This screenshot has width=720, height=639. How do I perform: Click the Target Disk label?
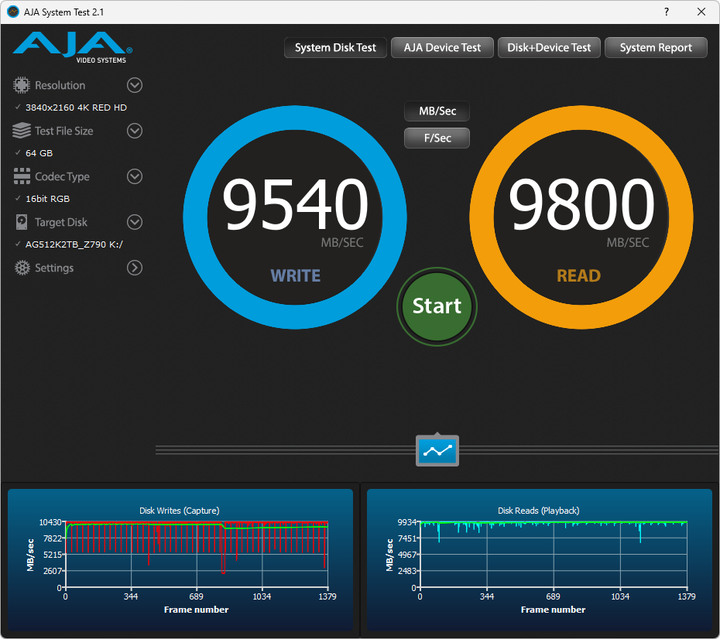coord(61,222)
